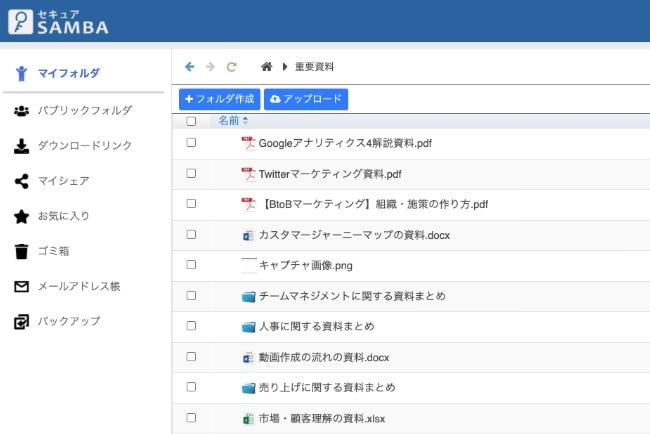Check the box for チームマネジメントに関する資料まとめ
The width and height of the screenshot is (650, 434).
tap(191, 296)
